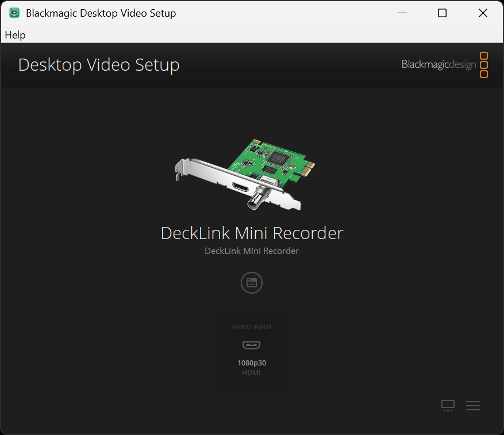This screenshot has width=504, height=435.
Task: Click the Desktop Video Setup app icon in the title bar
Action: tap(14, 12)
